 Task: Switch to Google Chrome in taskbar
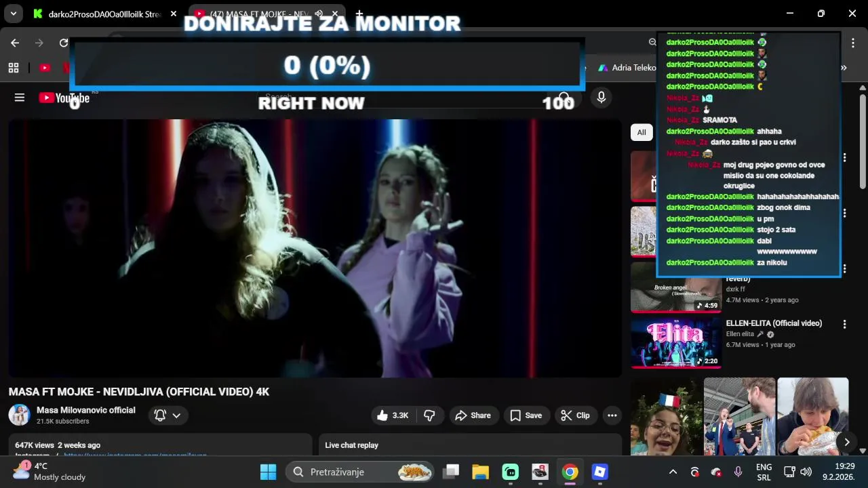coord(570,472)
